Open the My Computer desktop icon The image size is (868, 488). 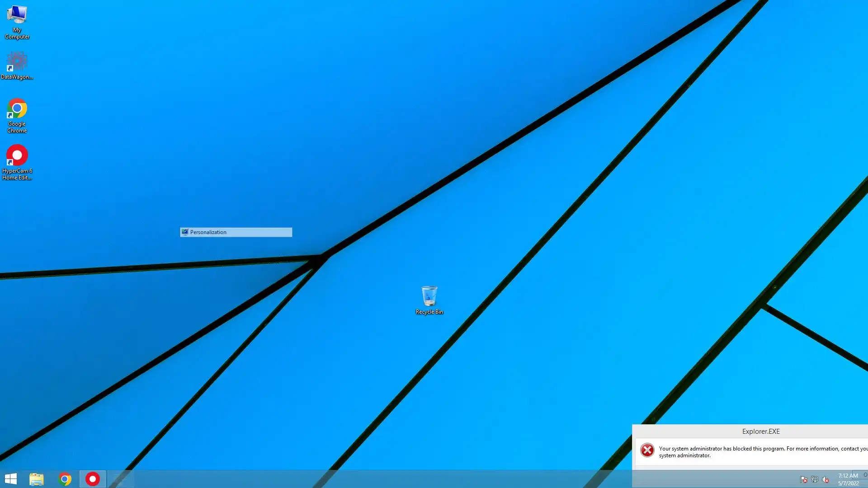click(x=17, y=16)
